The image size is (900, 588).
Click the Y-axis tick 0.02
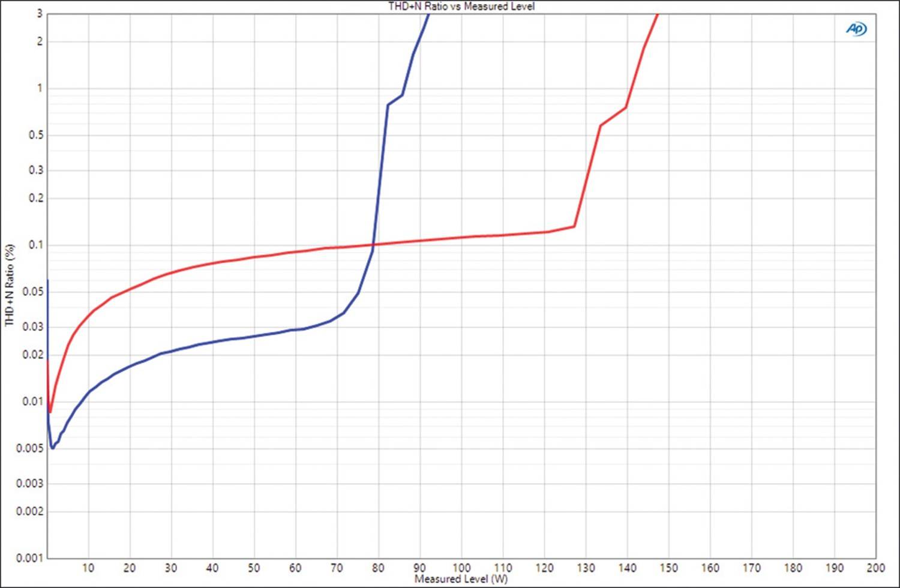[33, 355]
